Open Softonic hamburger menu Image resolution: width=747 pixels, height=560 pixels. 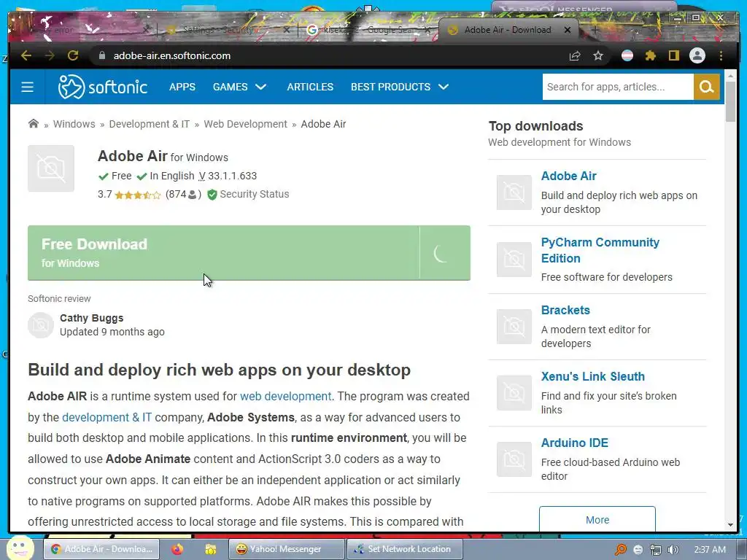[x=27, y=87]
